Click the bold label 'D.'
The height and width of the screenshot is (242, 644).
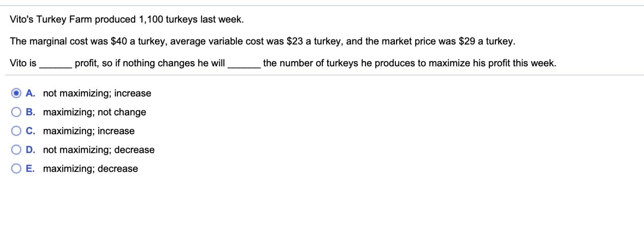pyautogui.click(x=31, y=150)
